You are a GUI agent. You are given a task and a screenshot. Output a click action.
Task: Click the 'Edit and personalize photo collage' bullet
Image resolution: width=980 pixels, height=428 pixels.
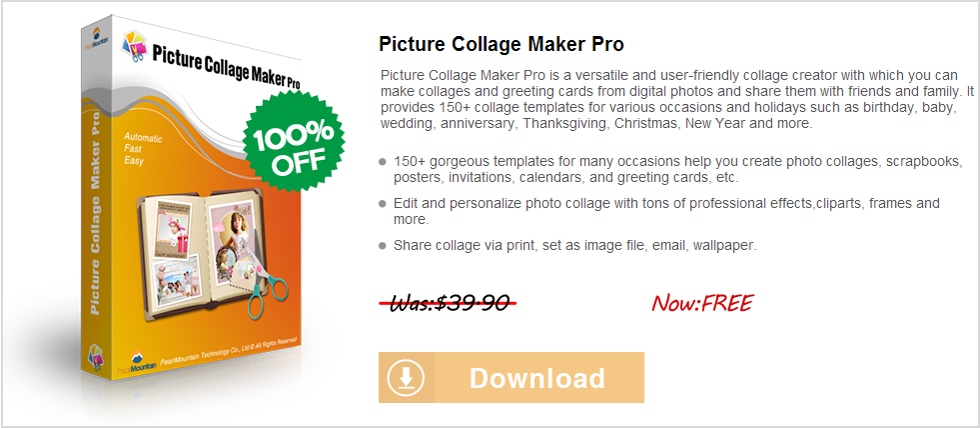(666, 211)
